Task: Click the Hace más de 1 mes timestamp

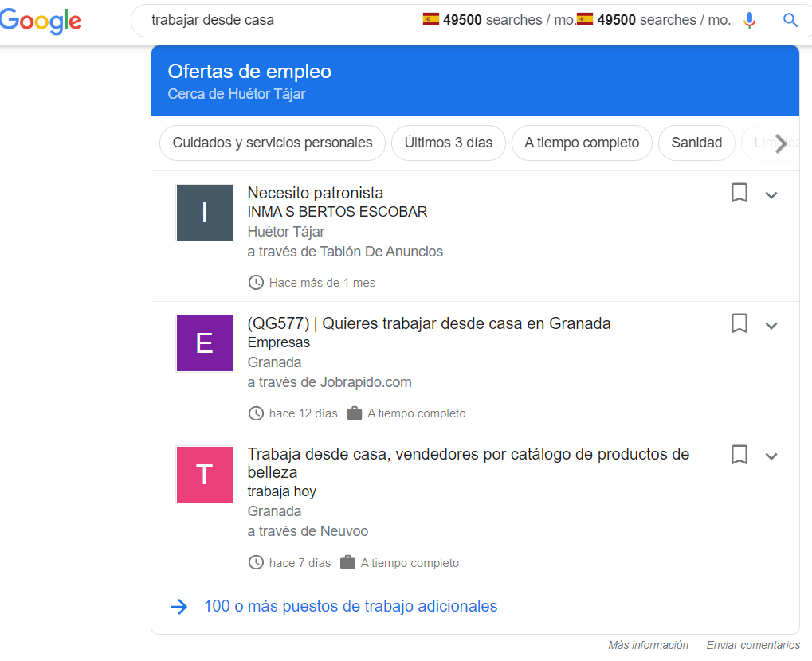Action: [x=322, y=283]
